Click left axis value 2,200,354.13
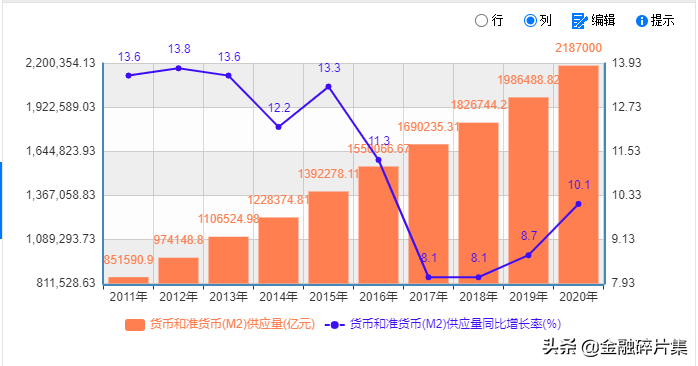The width and height of the screenshot is (698, 366). (x=61, y=63)
